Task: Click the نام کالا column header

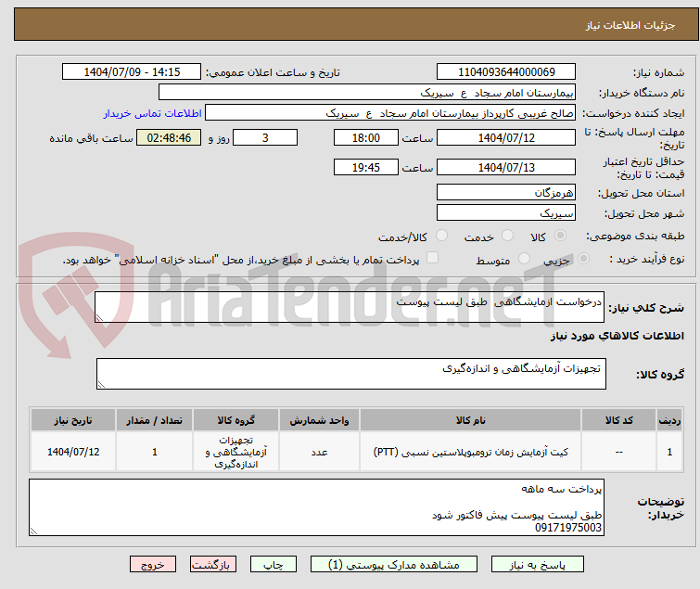Action: point(471,420)
